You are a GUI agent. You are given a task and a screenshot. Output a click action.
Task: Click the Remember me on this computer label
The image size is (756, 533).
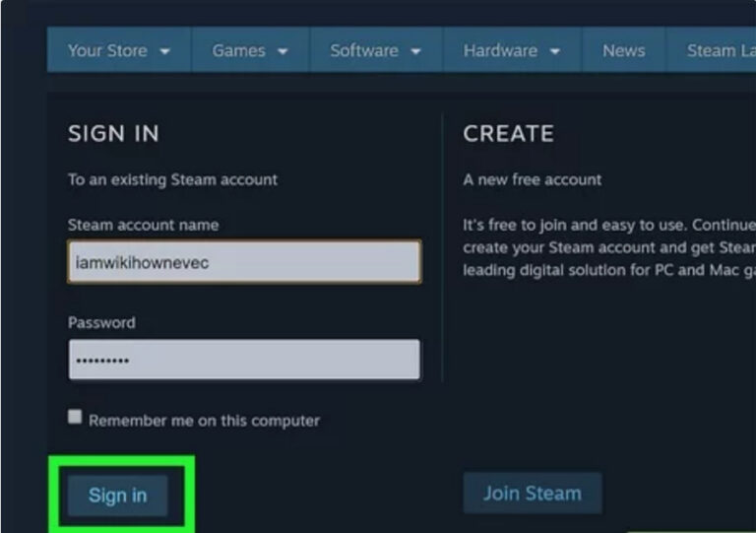click(204, 421)
